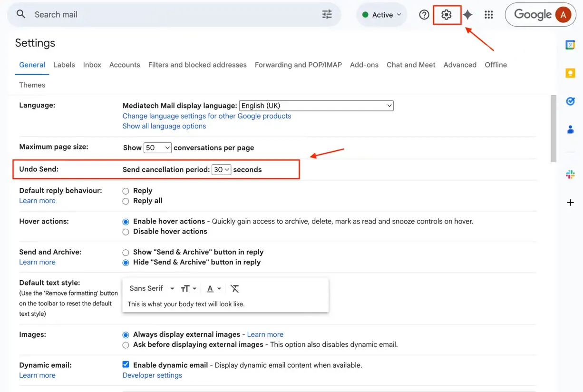Open the Google apps grid

click(488, 15)
